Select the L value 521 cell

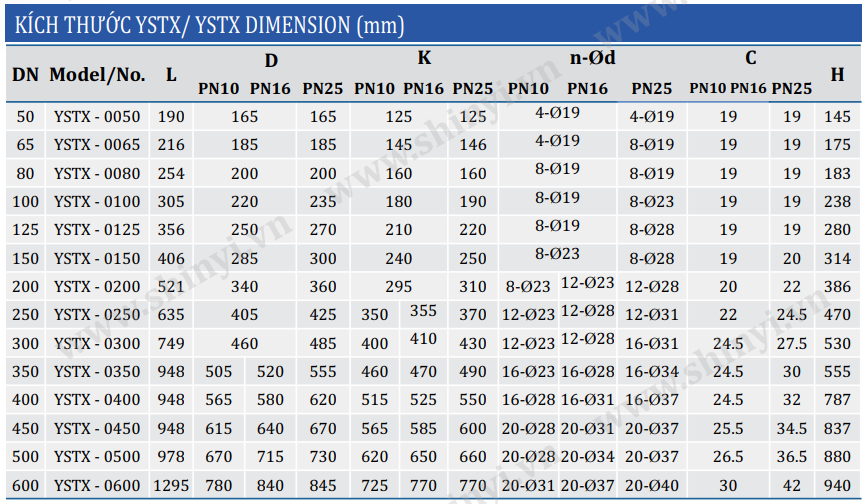[x=172, y=287]
